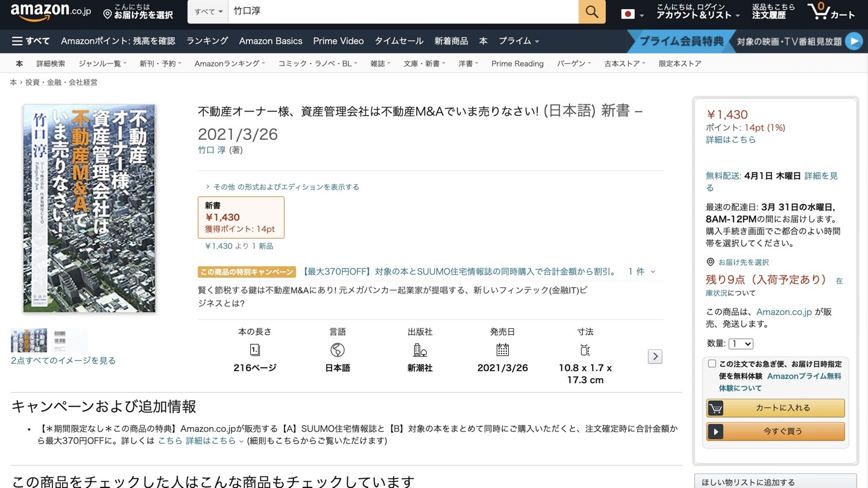Open the コミック・ラノベ・BL dropdown menu

[318, 64]
